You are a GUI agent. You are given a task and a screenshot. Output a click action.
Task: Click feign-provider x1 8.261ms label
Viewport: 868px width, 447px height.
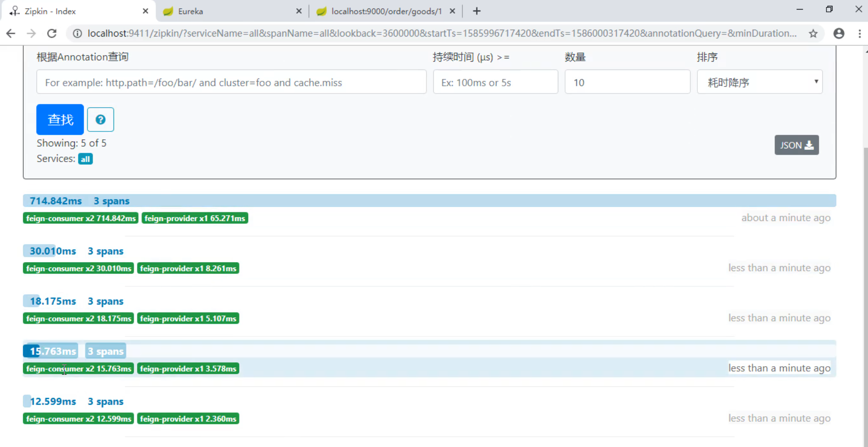188,268
